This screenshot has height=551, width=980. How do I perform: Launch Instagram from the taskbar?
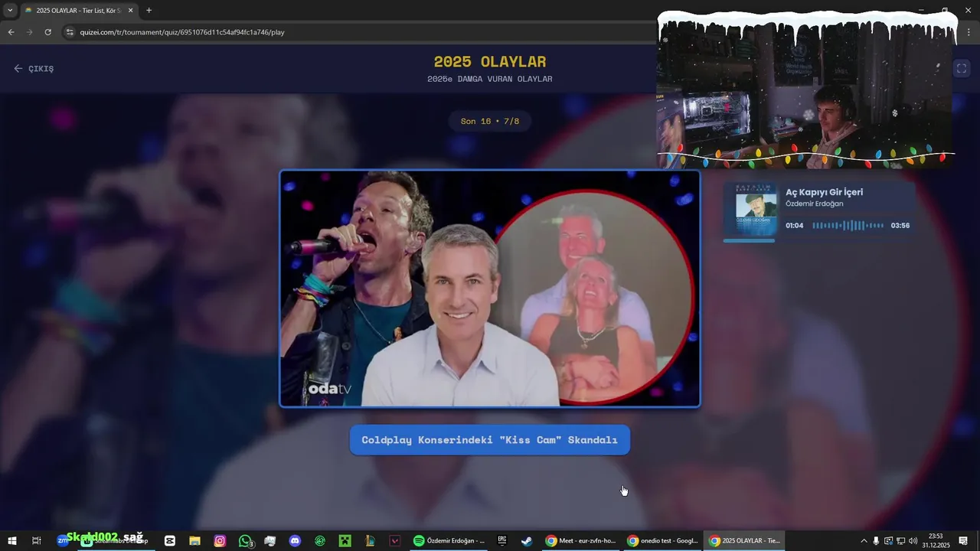pyautogui.click(x=220, y=541)
